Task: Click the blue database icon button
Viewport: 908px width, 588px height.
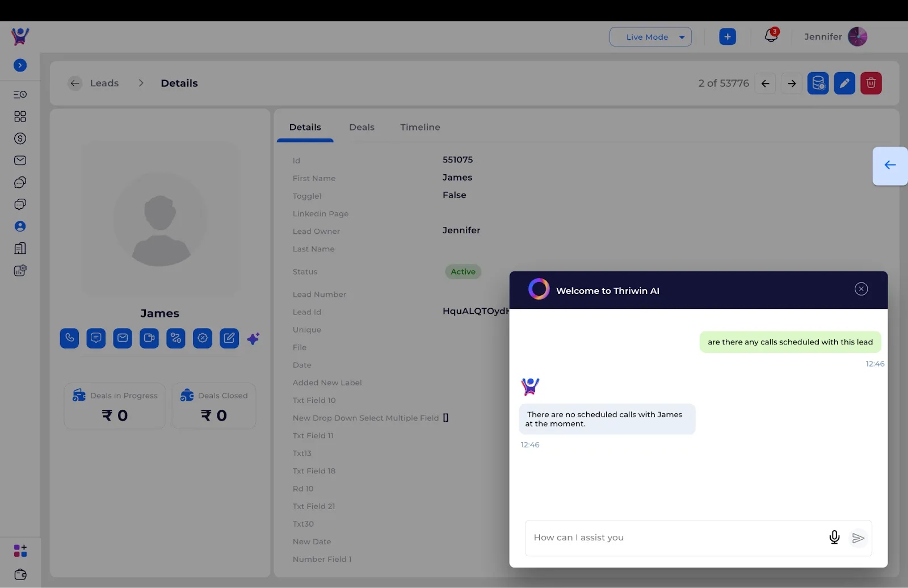Action: (818, 83)
